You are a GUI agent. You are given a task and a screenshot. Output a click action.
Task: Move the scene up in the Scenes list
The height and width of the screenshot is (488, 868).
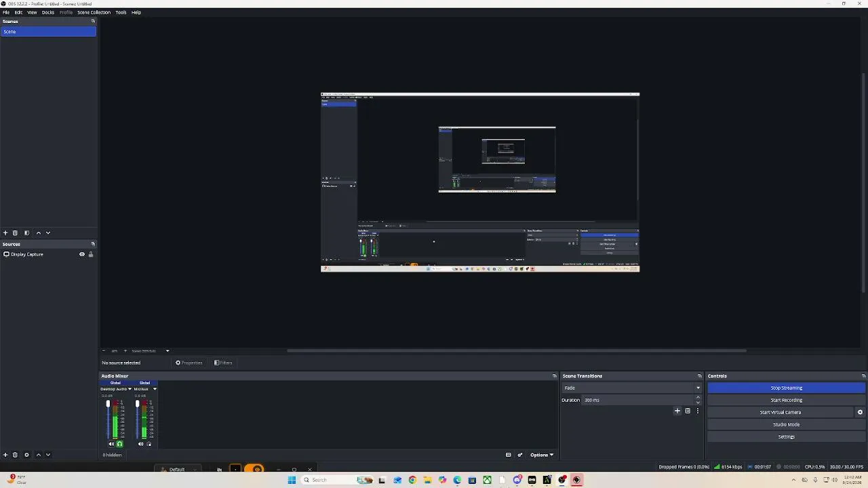click(x=38, y=232)
